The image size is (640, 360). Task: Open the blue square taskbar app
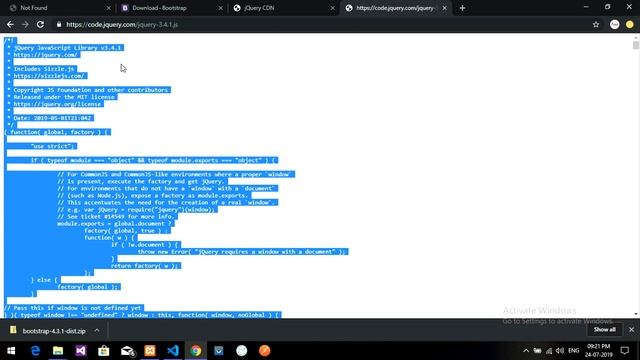(x=219, y=351)
